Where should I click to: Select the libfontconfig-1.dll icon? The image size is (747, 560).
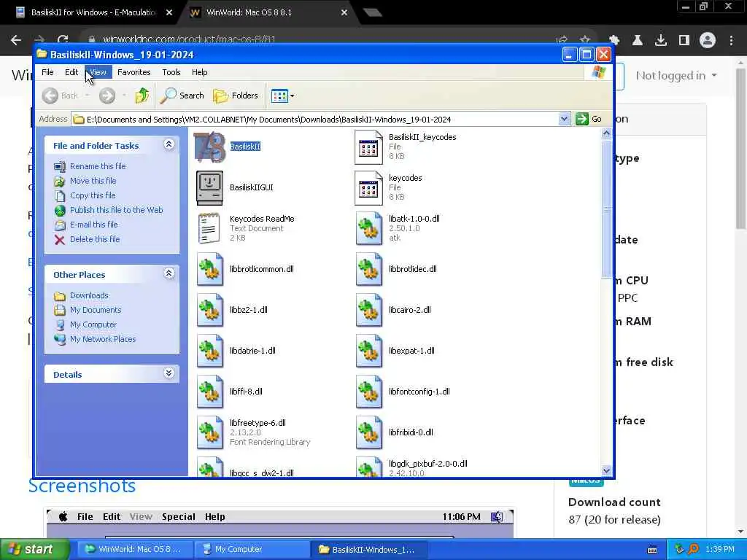[368, 392]
